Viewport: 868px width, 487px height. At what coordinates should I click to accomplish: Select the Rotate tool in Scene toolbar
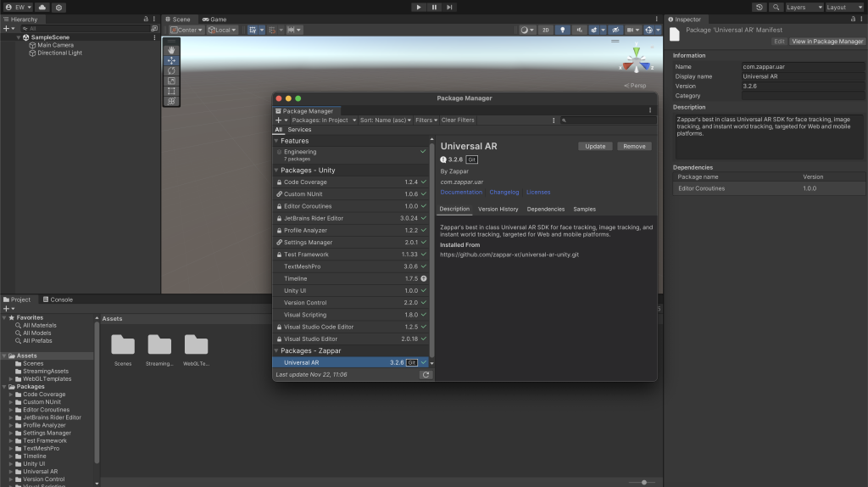tap(171, 71)
